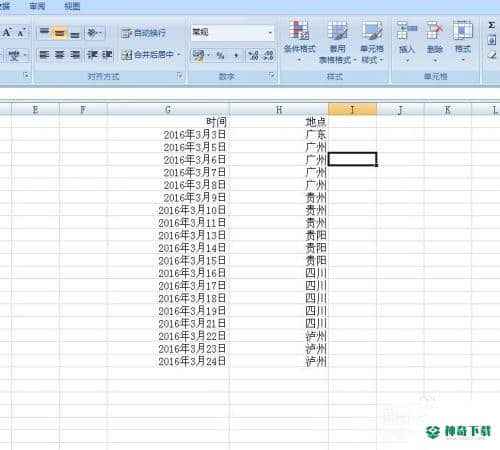Click the AutoSum sigma icon
This screenshot has height=450, width=500.
click(491, 25)
